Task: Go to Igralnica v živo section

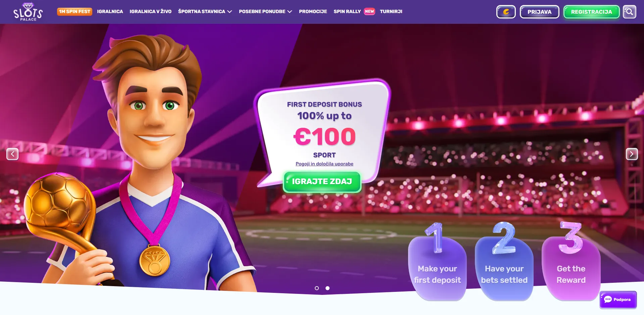Action: (x=150, y=11)
